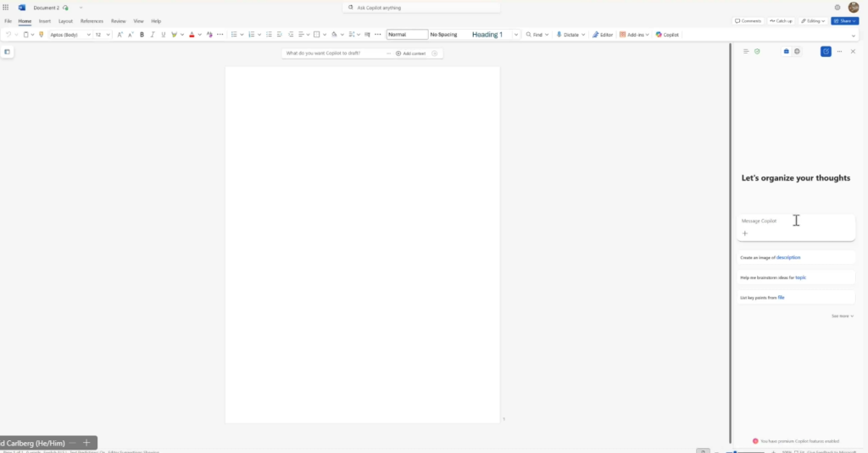Open the References tab
The height and width of the screenshot is (453, 868).
[x=92, y=20]
